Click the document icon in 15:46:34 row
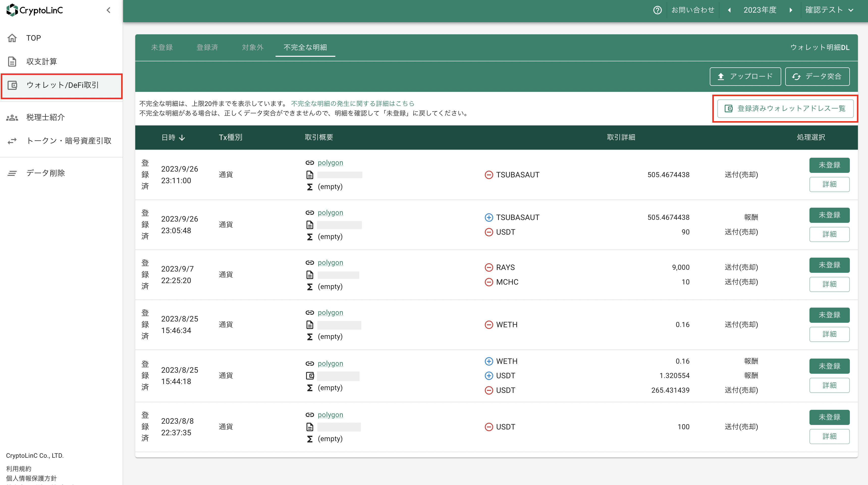The image size is (868, 485). [x=310, y=325]
